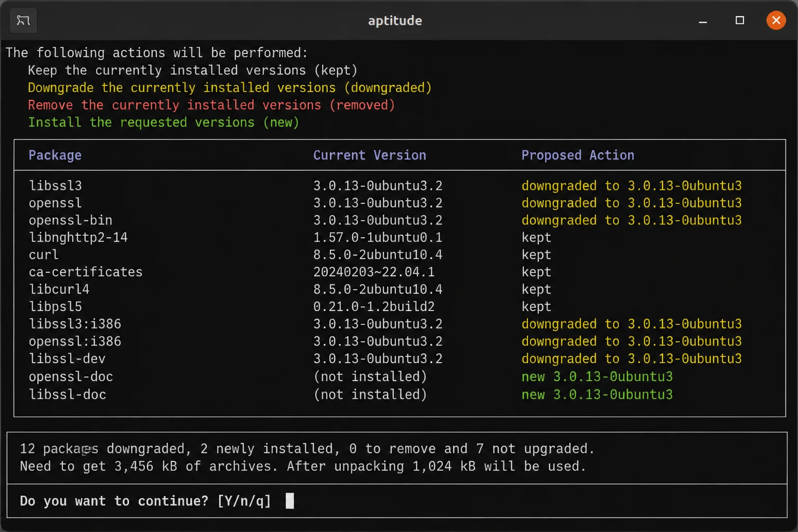Select the curl package name
Viewport: 798px width, 532px height.
tap(44, 255)
